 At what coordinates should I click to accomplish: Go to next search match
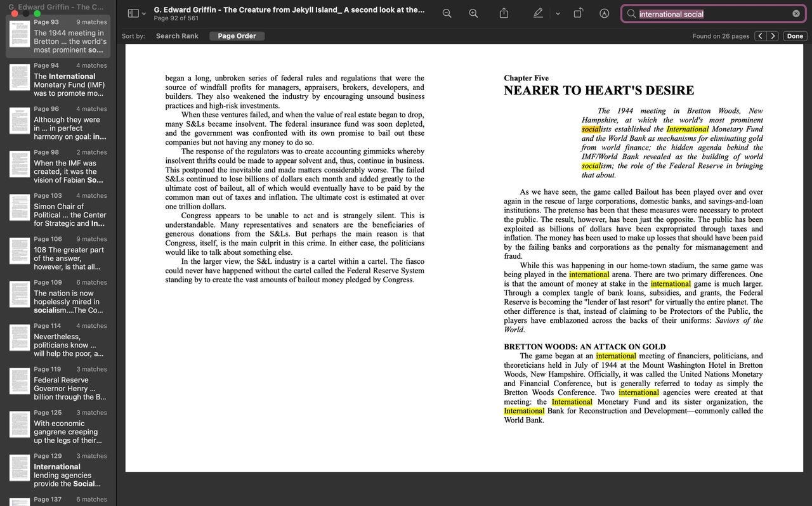[x=773, y=36]
